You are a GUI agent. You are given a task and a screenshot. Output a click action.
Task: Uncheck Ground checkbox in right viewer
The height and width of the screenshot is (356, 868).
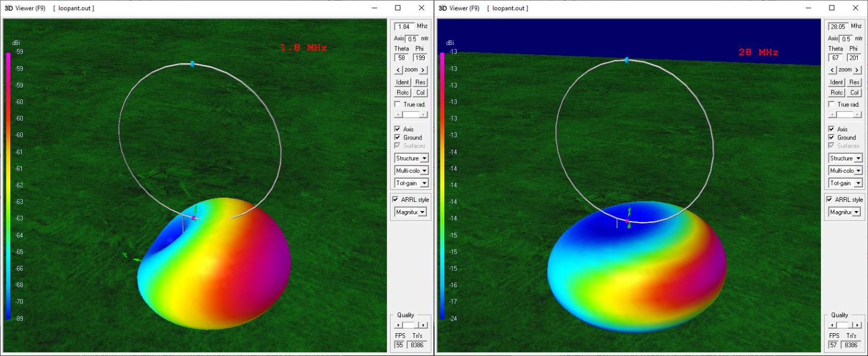tap(832, 137)
